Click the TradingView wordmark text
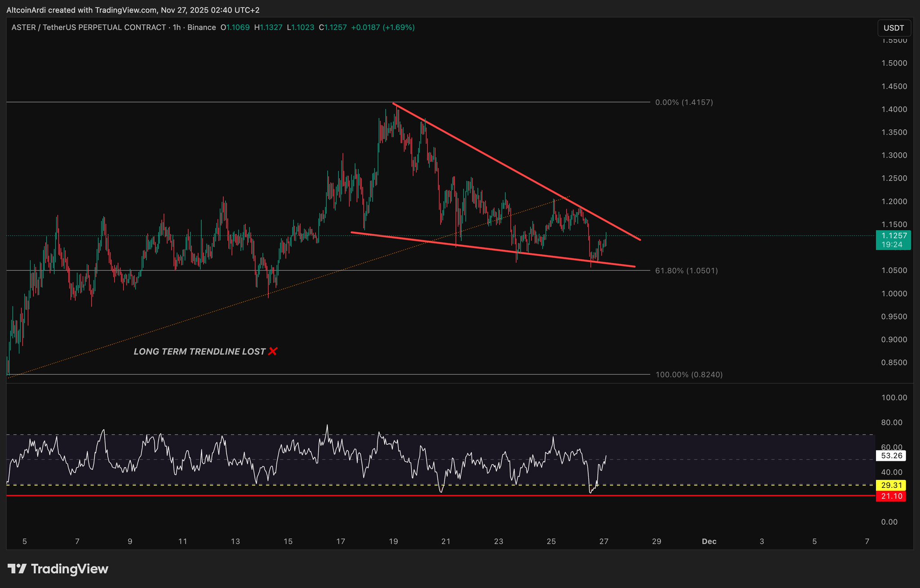 tap(70, 569)
